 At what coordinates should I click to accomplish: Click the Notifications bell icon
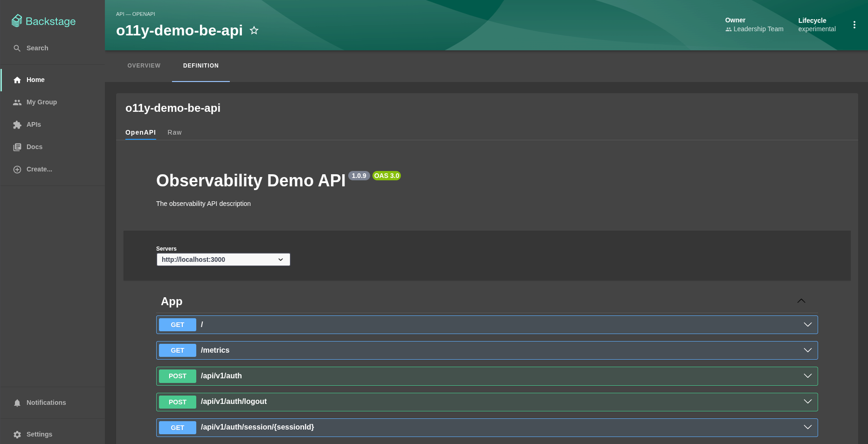coord(17,403)
